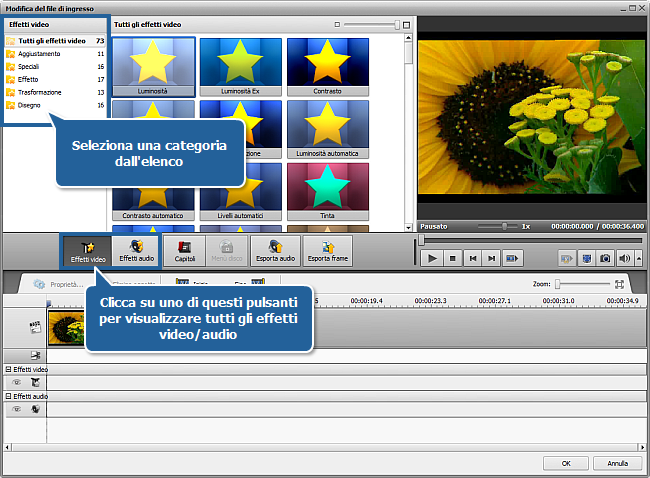Viewport: 650px width, 478px height.
Task: Click the video effects track icon
Action: [36, 382]
